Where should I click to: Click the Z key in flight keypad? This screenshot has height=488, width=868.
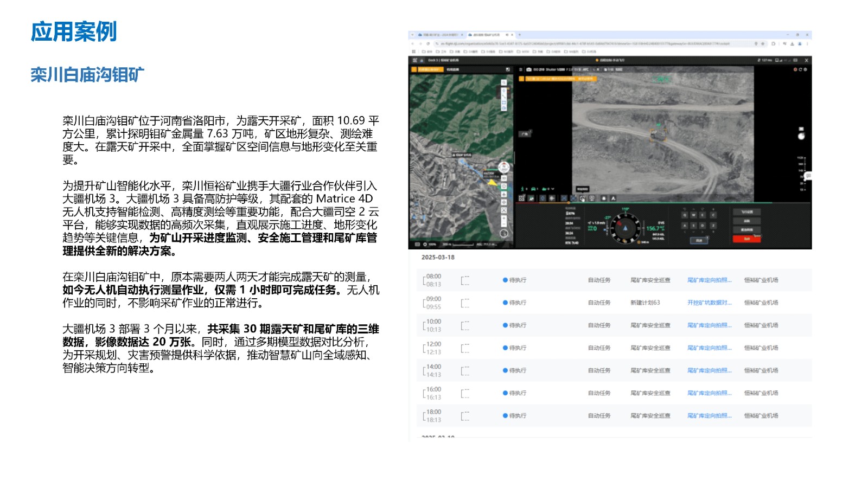coord(713,226)
